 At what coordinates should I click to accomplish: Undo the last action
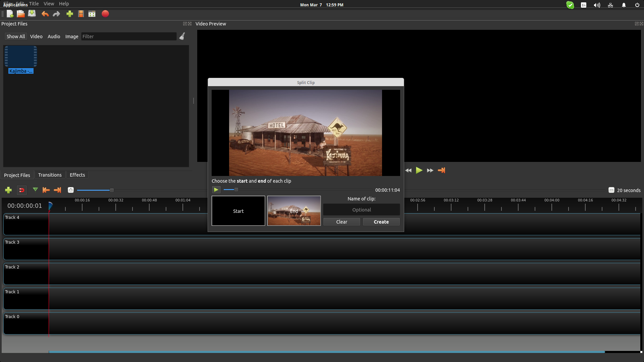click(x=45, y=14)
